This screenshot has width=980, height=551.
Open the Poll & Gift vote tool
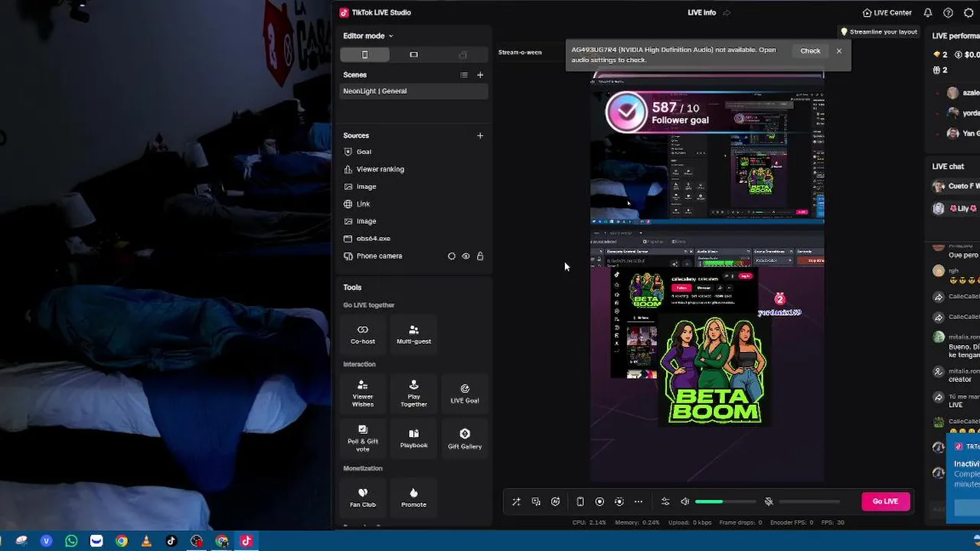click(363, 438)
